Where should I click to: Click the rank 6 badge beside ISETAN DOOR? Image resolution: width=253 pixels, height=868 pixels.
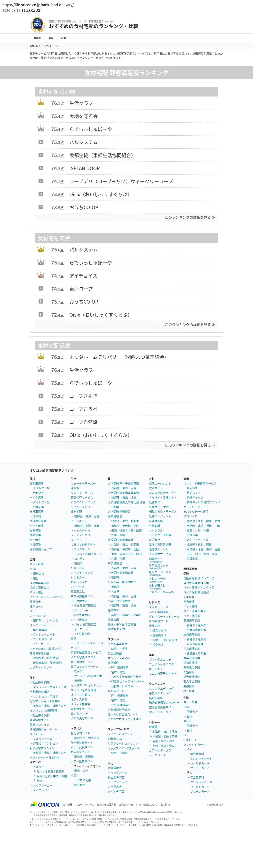point(41,168)
